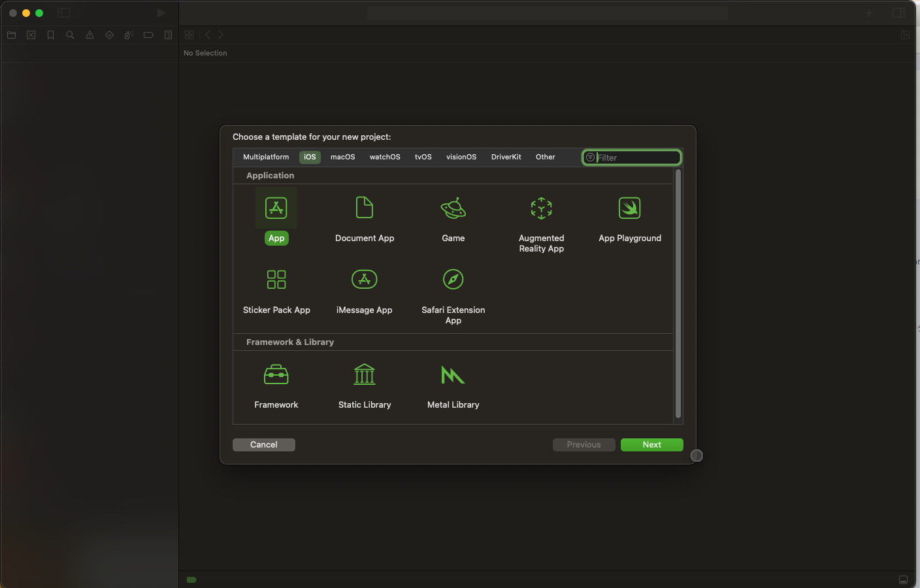The width and height of the screenshot is (920, 588).
Task: Choose the Static Library template
Action: 365,374
